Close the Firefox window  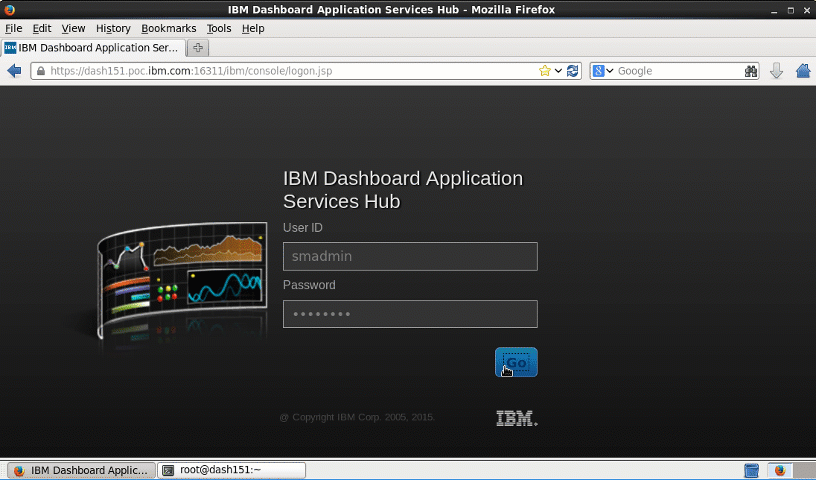point(807,10)
